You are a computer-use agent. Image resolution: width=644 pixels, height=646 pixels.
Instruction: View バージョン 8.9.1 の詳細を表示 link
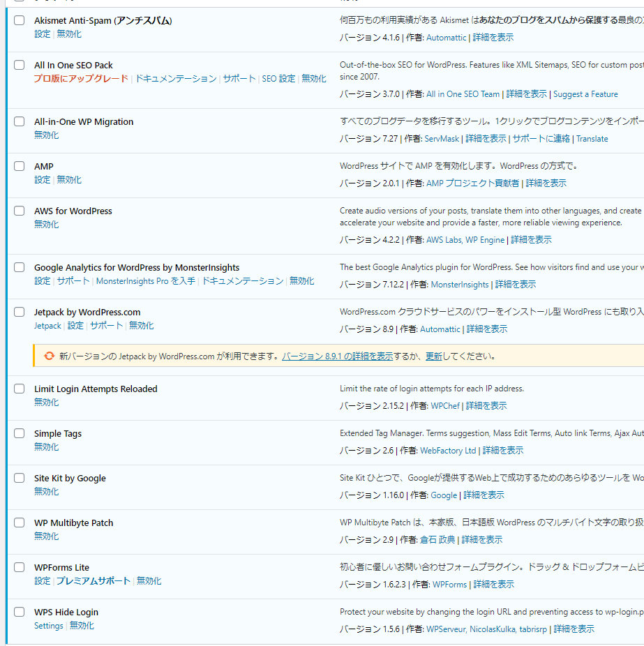(338, 356)
